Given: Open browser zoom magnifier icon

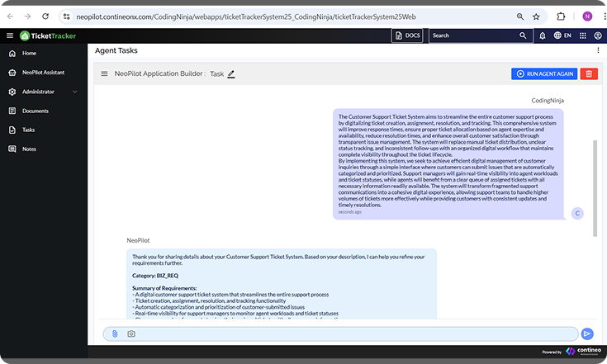Looking at the screenshot, I should [520, 17].
